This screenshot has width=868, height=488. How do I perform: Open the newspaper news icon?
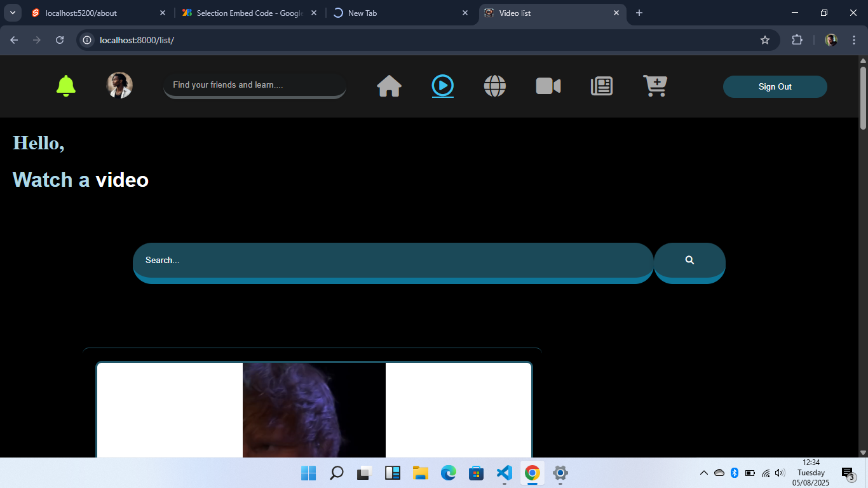[601, 86]
